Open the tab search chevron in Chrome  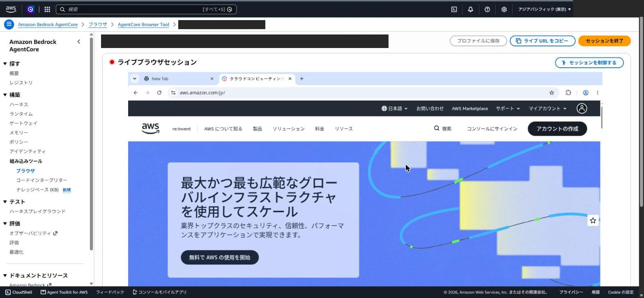(134, 78)
